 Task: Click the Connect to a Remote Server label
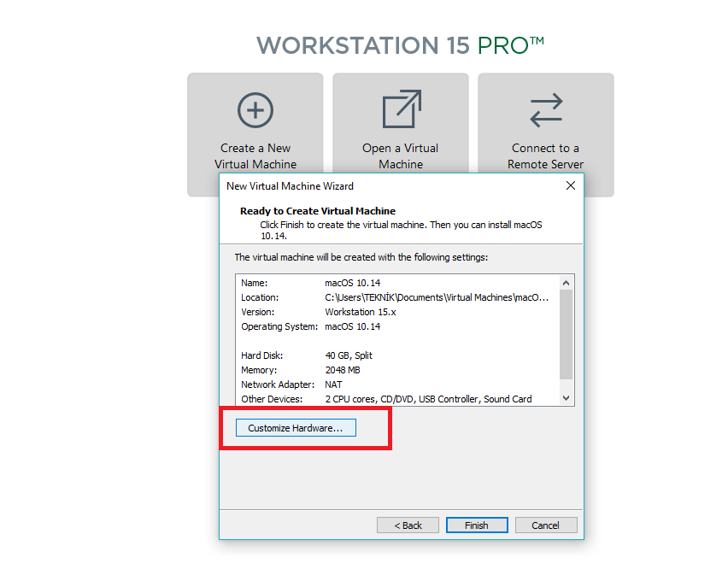(x=545, y=156)
